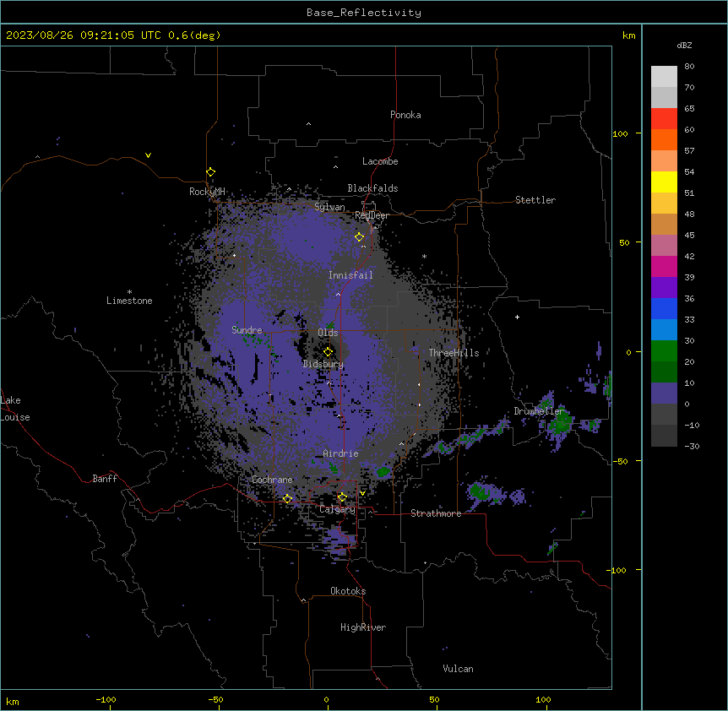Click the Strathmore label
This screenshot has height=711, width=728.
click(436, 513)
